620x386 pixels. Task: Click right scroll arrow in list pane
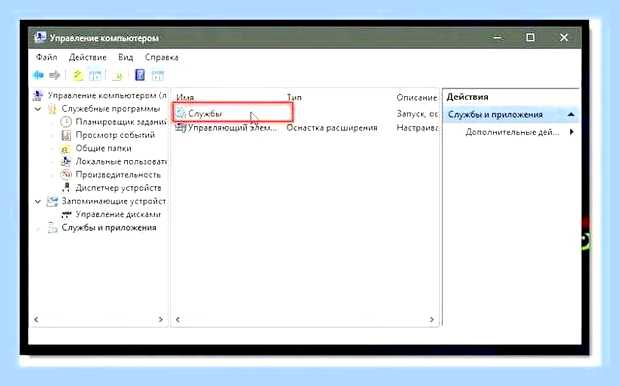coord(432,320)
